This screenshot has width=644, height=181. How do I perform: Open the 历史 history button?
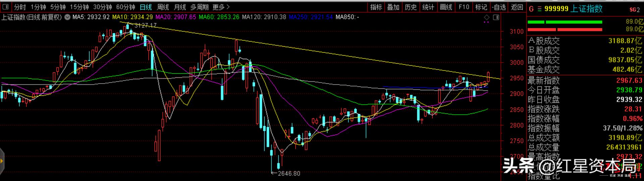coord(411,7)
